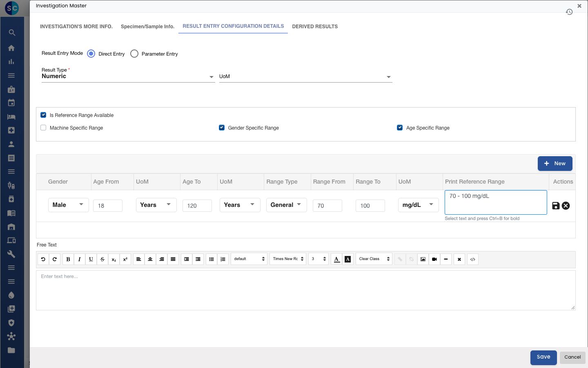Clear formatting with the X icon
Image resolution: width=588 pixels, height=368 pixels.
459,259
